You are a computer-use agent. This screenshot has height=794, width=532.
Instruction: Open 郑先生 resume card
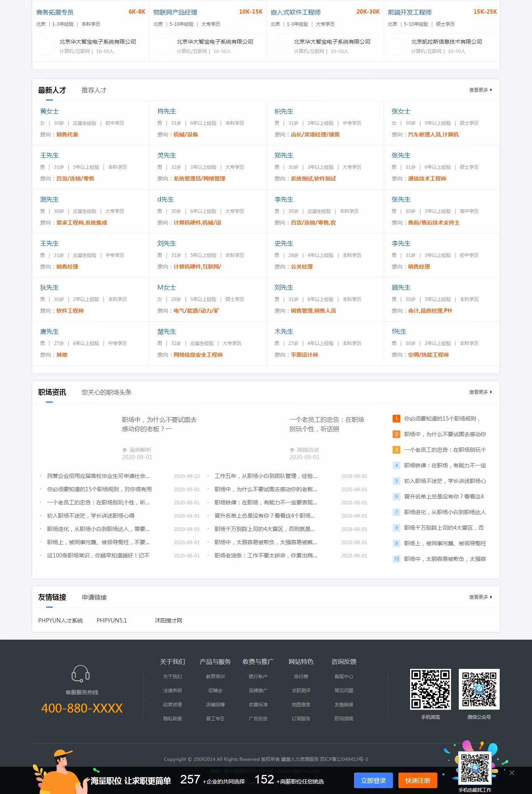click(x=284, y=156)
